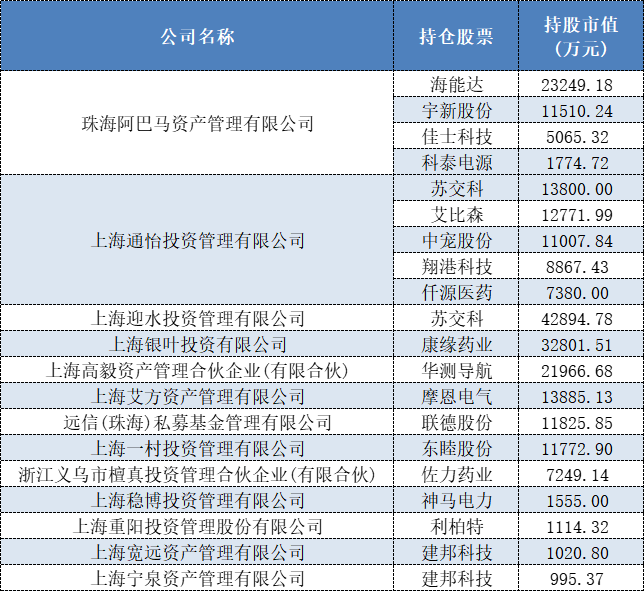Click the 公司名称 column header
The height and width of the screenshot is (591, 644).
pyautogui.click(x=197, y=36)
